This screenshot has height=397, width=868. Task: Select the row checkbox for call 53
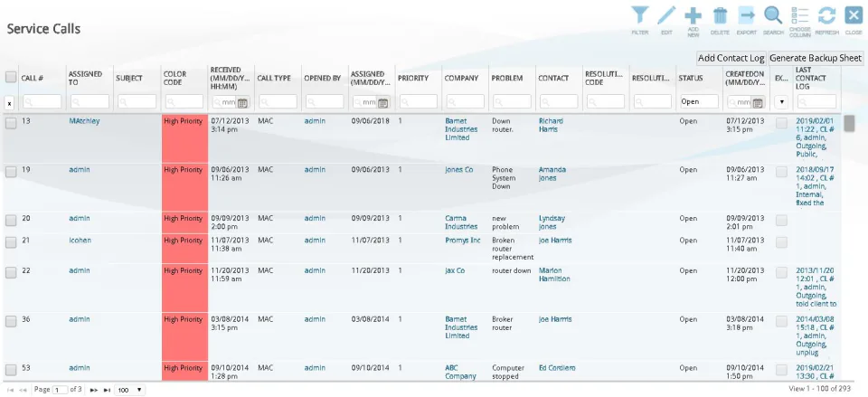[11, 370]
